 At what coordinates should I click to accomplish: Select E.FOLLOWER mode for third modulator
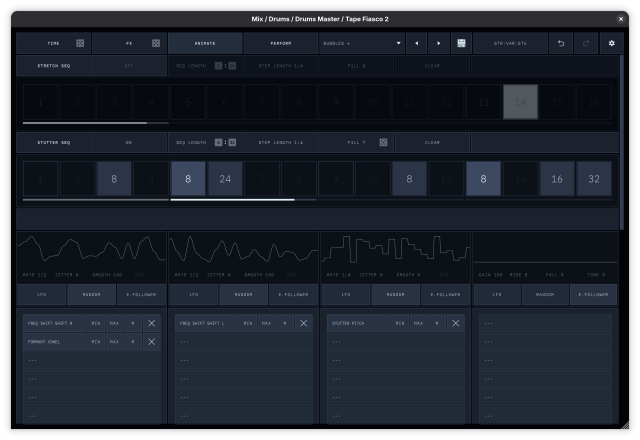pos(445,295)
